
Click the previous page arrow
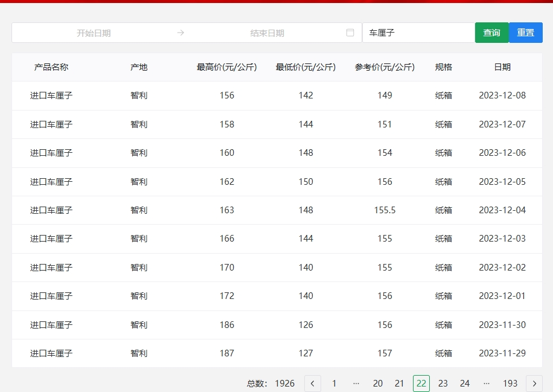click(x=313, y=384)
